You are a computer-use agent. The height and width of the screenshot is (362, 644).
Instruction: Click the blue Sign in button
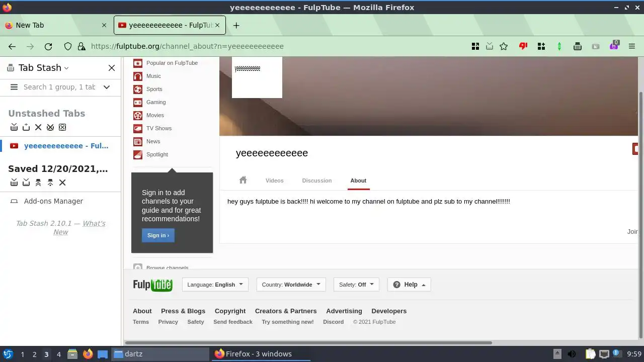(x=158, y=235)
